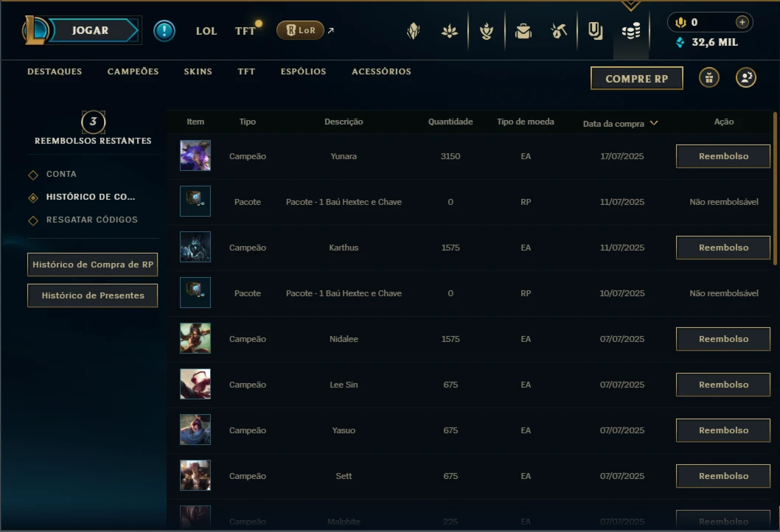Refund Yunara with Reembolso button
The height and width of the screenshot is (532, 780).
pyautogui.click(x=722, y=156)
